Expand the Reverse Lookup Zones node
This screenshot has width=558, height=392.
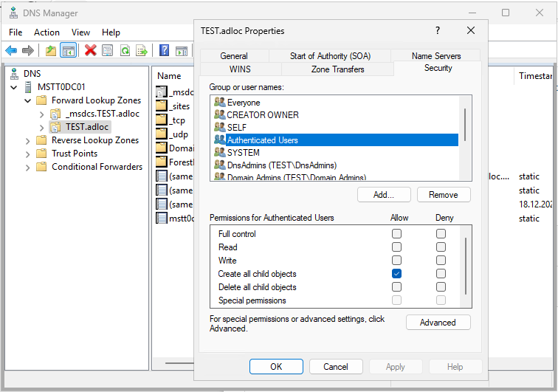28,140
